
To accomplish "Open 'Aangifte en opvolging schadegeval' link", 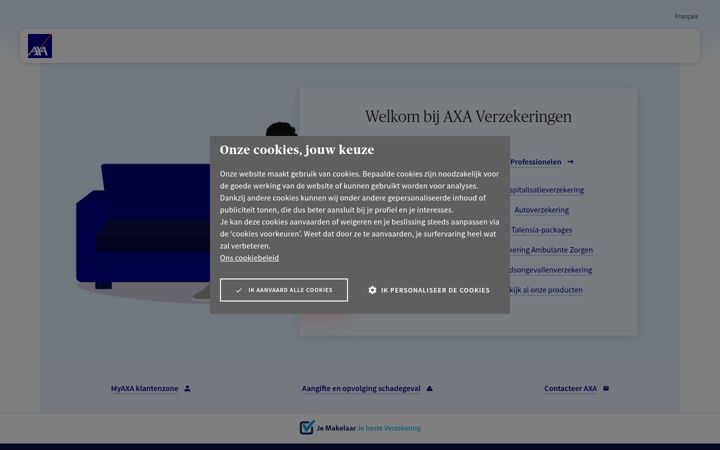I will [x=361, y=388].
